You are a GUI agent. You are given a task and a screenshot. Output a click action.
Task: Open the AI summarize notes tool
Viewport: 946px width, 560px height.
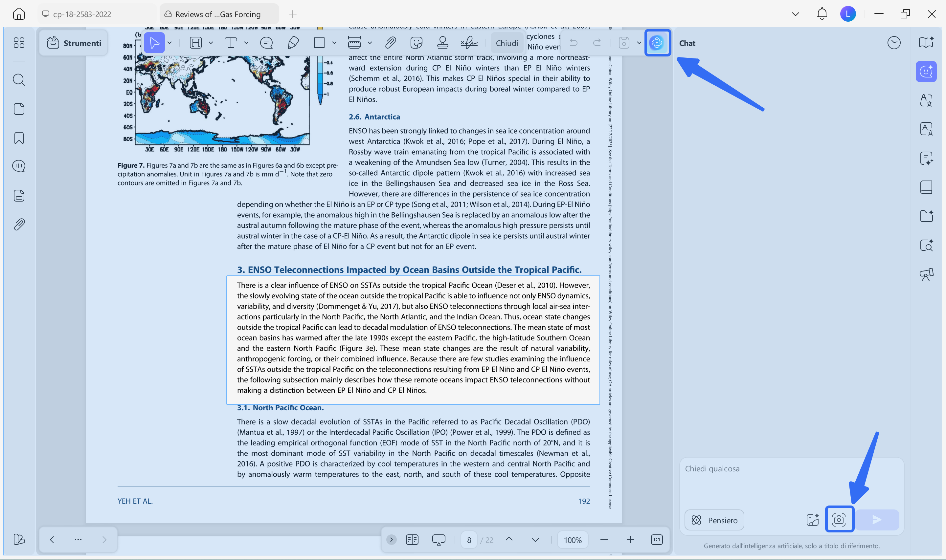pos(926,158)
